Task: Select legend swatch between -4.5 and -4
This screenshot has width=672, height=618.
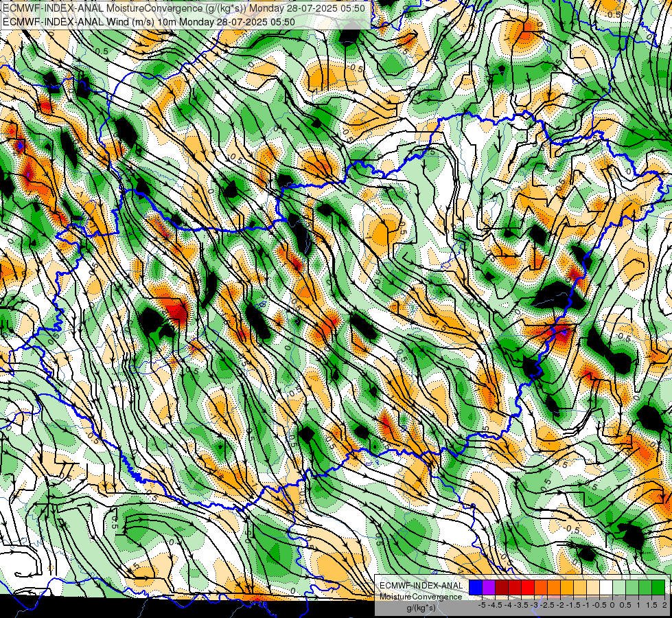Action: click(x=502, y=588)
